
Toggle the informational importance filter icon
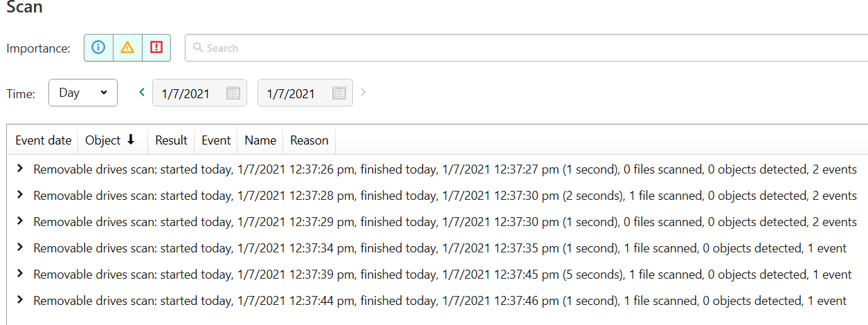98,48
